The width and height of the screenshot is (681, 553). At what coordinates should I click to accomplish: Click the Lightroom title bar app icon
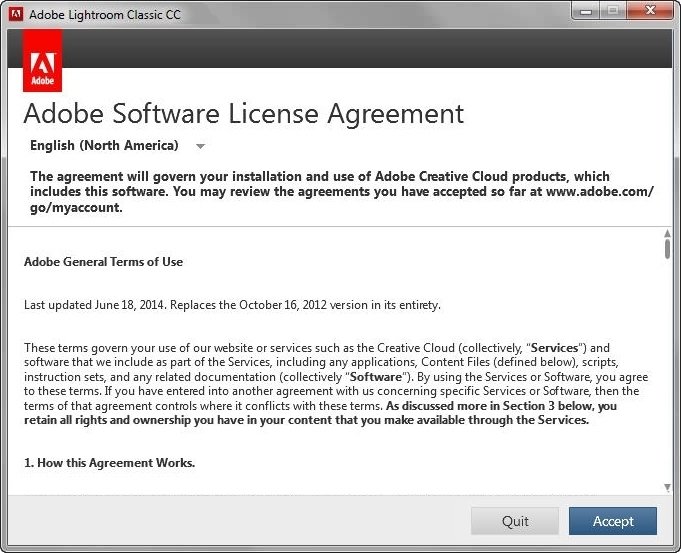point(16,14)
